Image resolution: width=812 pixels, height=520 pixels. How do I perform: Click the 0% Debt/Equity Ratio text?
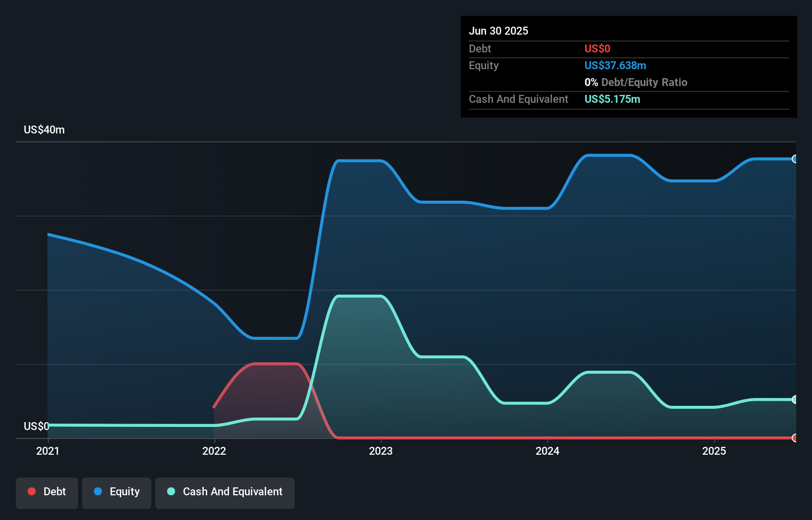(x=636, y=82)
